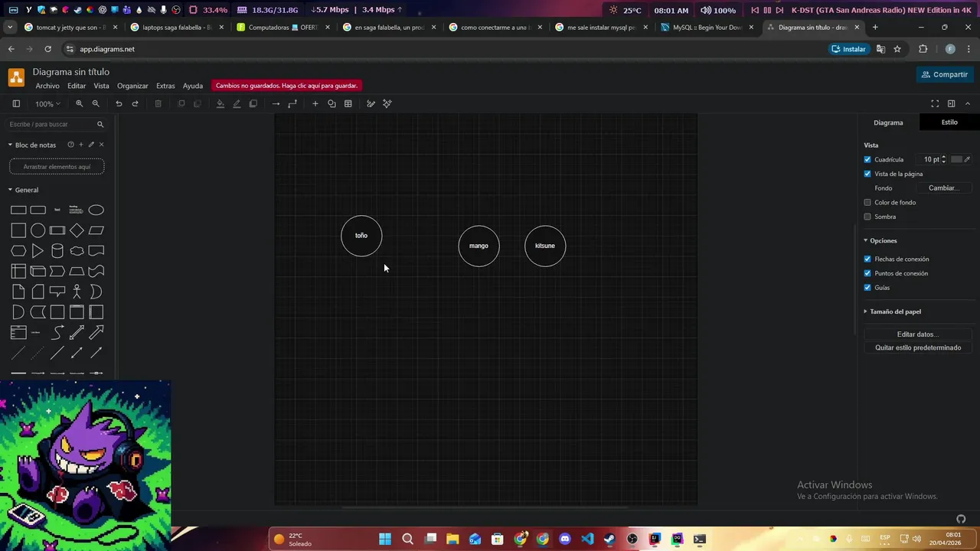Screen dimensions: 980x551
Task: Click the grid size 10 pt field
Action: click(929, 159)
